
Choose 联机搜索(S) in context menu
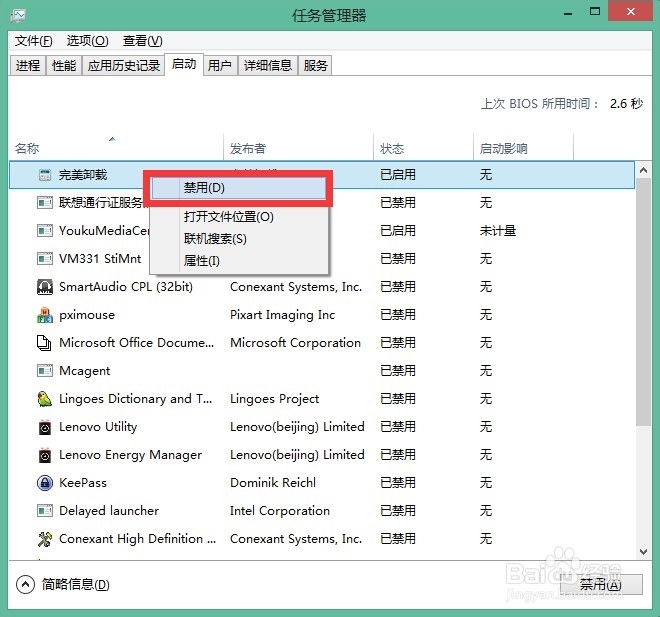[239, 239]
